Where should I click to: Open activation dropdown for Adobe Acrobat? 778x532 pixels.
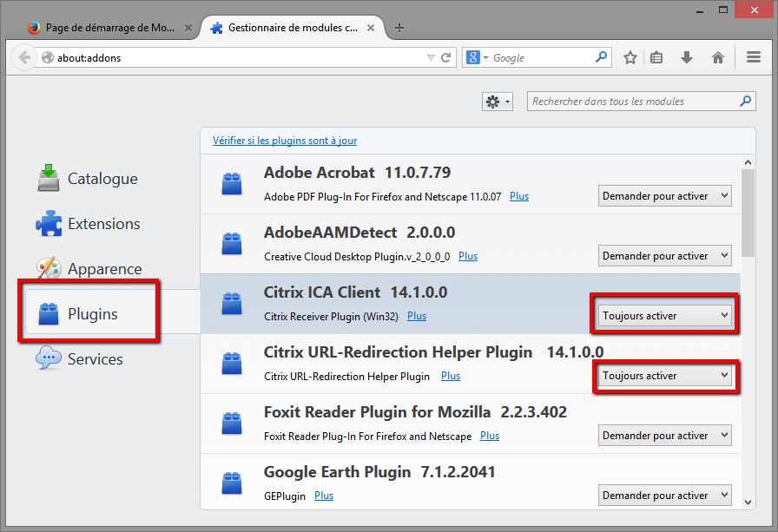[665, 196]
